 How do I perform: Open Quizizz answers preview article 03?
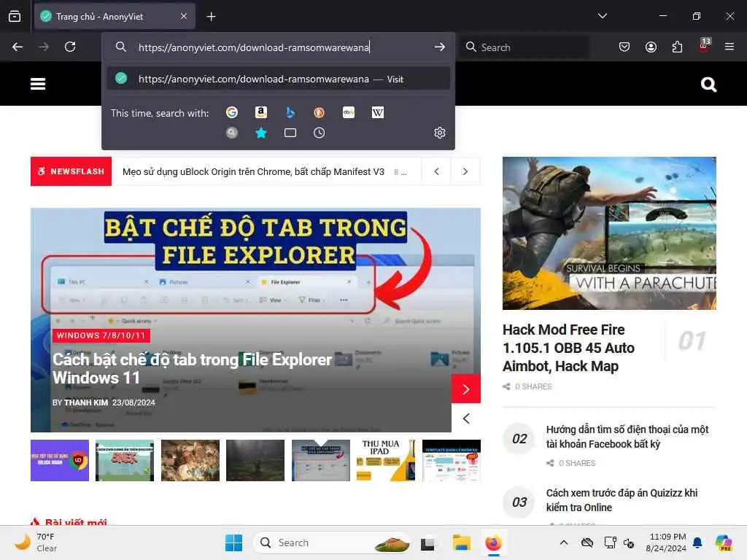[622, 500]
